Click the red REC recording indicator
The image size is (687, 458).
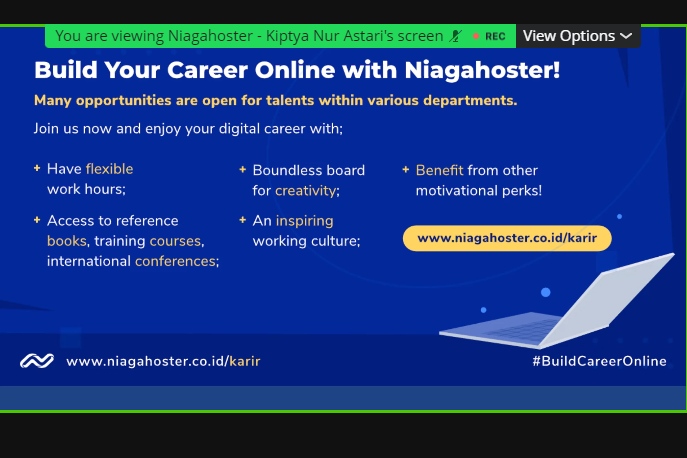(x=489, y=36)
